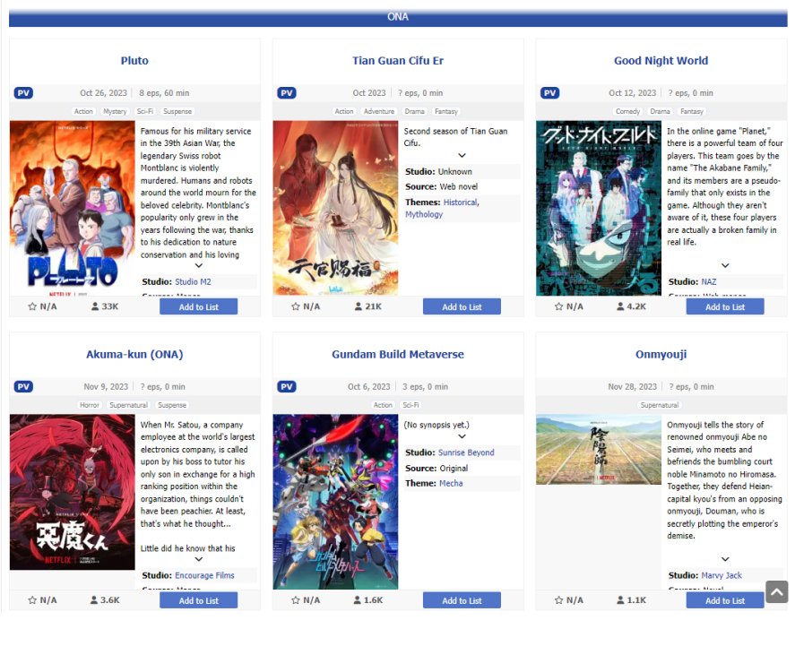Image resolution: width=795 pixels, height=672 pixels.
Task: Open the Mecha theme link
Action: click(x=451, y=484)
